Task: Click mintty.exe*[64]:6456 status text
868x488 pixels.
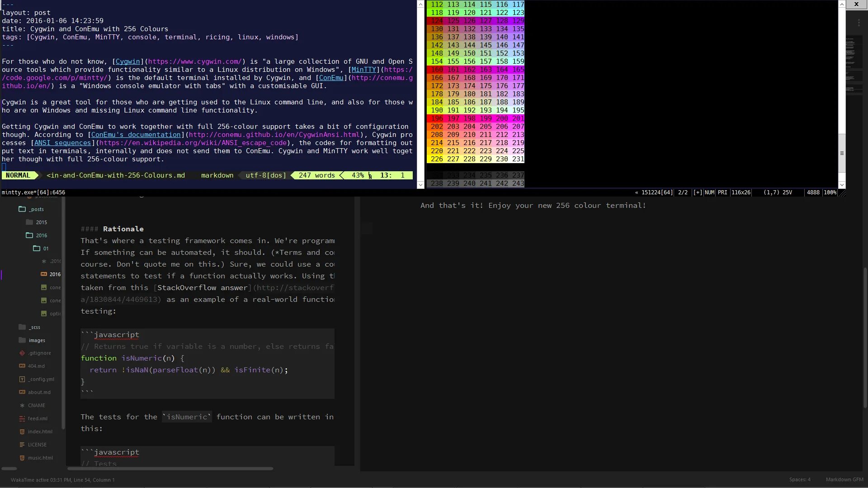Action: pos(33,192)
